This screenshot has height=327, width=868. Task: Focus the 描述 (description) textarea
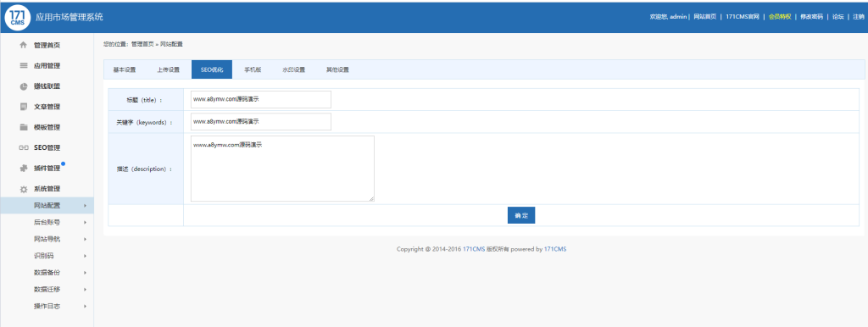point(282,169)
